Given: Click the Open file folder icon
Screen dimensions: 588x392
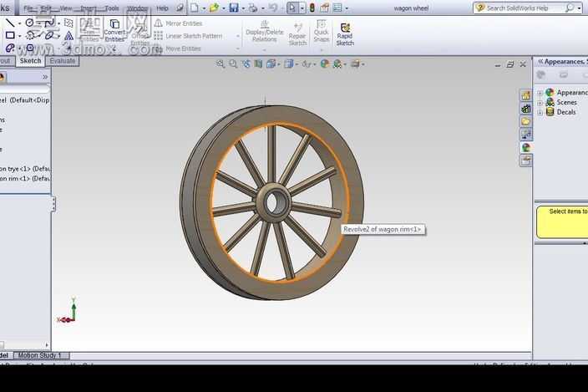Looking at the screenshot, I should tap(214, 8).
